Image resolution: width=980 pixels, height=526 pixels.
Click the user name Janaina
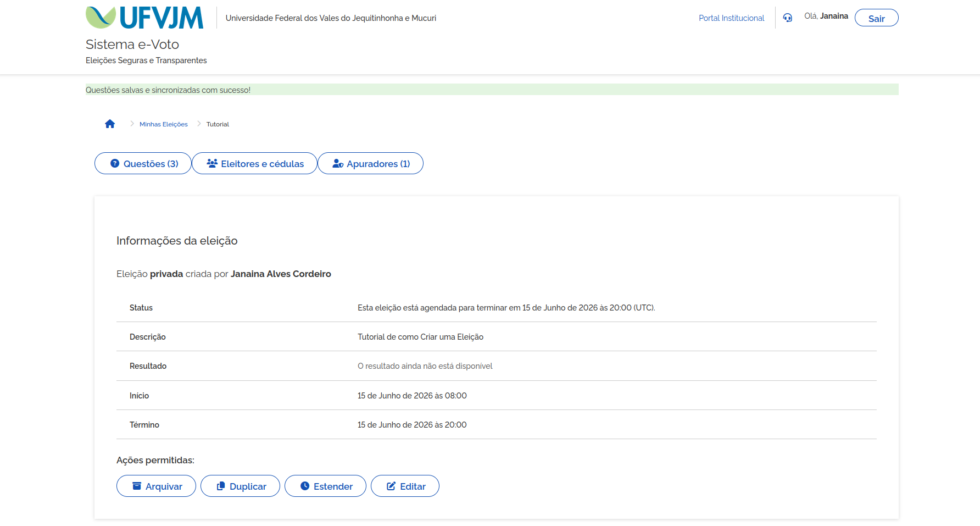[834, 16]
